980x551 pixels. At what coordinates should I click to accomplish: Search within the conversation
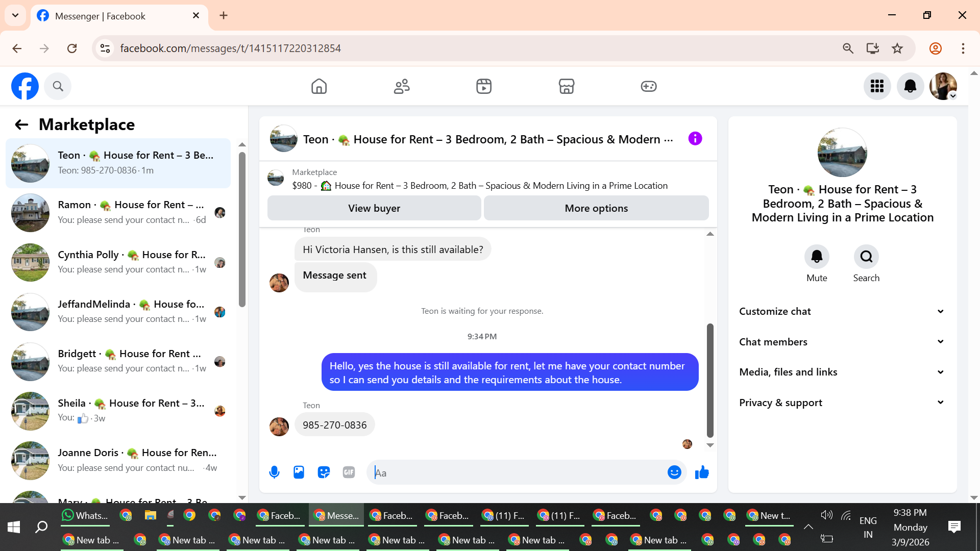point(866,257)
